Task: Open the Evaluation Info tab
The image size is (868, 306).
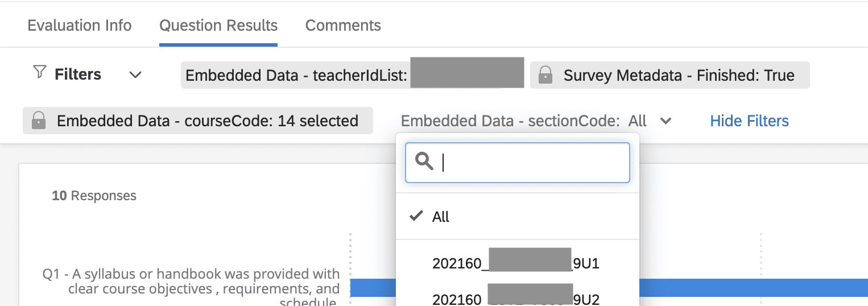Action: point(80,26)
